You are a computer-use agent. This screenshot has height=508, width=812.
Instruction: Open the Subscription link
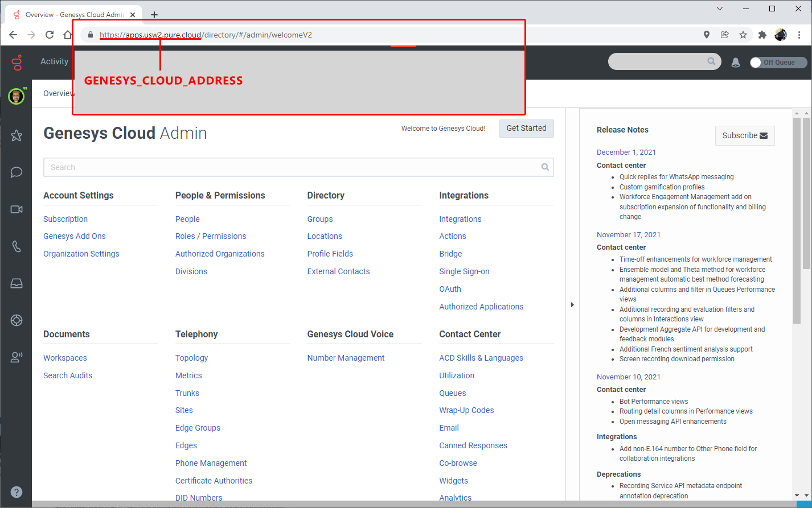tap(65, 219)
